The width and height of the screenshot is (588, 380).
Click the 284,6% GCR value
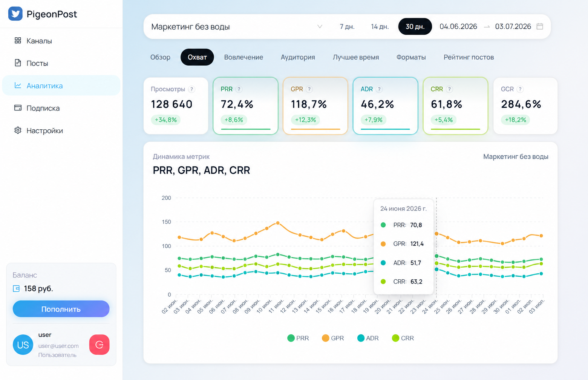[x=521, y=104]
